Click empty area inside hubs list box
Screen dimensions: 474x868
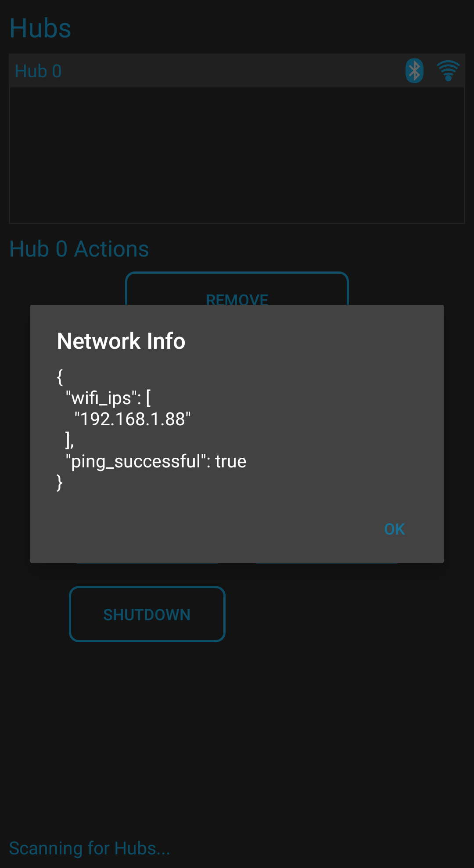click(x=237, y=155)
